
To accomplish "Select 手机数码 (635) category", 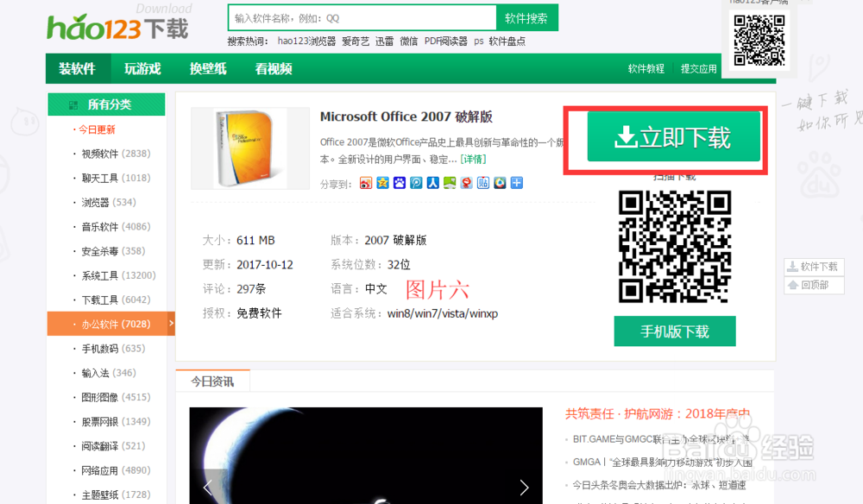I will point(113,349).
